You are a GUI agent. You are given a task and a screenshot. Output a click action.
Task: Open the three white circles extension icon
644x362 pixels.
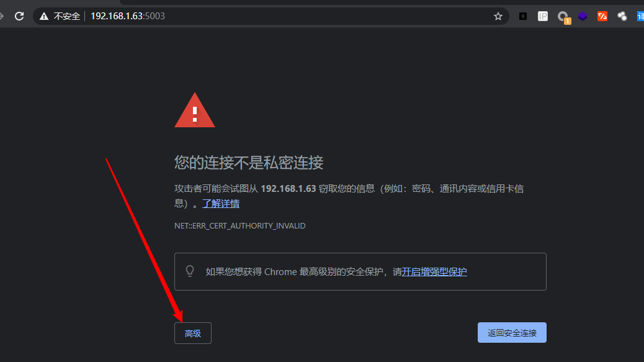(622, 16)
